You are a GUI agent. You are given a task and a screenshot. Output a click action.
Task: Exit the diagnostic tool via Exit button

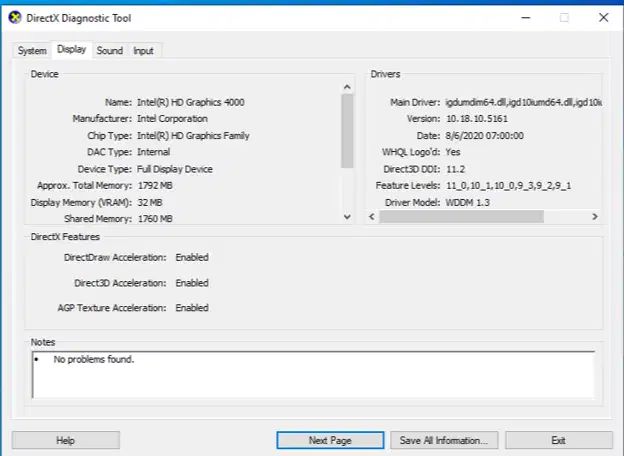pyautogui.click(x=558, y=440)
